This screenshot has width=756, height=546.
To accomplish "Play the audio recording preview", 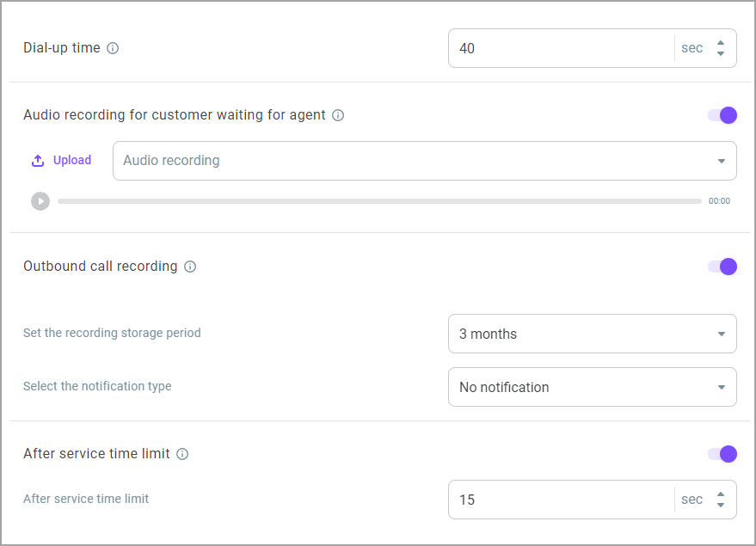I will pos(40,201).
